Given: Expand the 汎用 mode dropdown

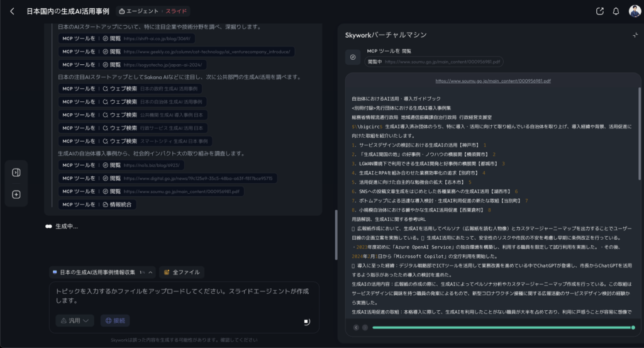Looking at the screenshot, I should pyautogui.click(x=75, y=320).
